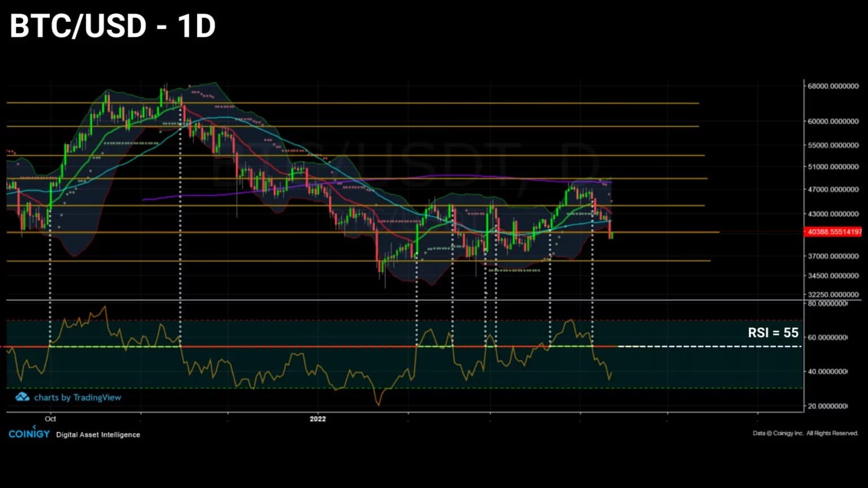Click the RSI axis value 40.0000000

828,372
